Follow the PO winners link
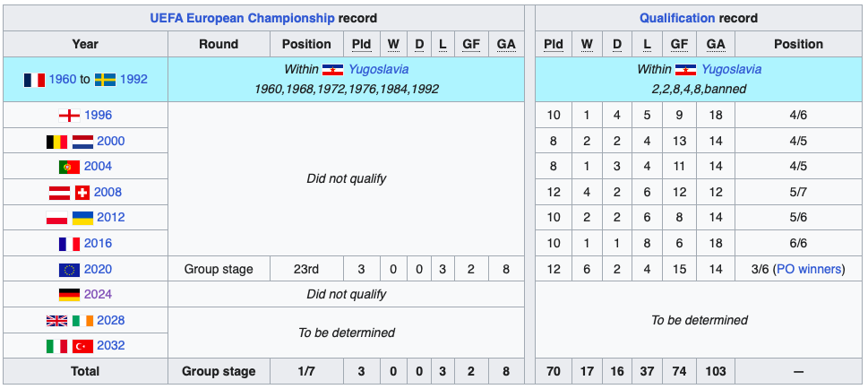 coord(809,269)
